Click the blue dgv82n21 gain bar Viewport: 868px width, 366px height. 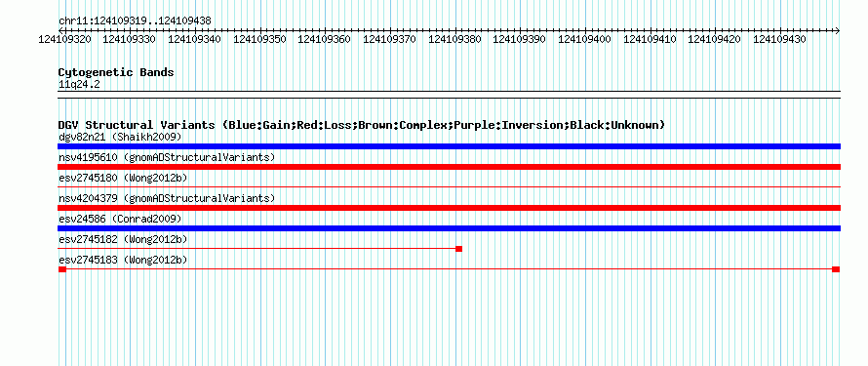[x=449, y=146]
